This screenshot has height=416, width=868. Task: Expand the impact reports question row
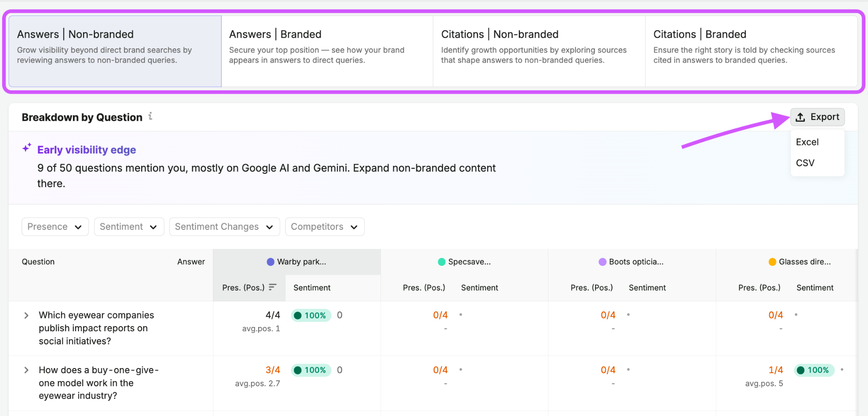click(x=26, y=315)
